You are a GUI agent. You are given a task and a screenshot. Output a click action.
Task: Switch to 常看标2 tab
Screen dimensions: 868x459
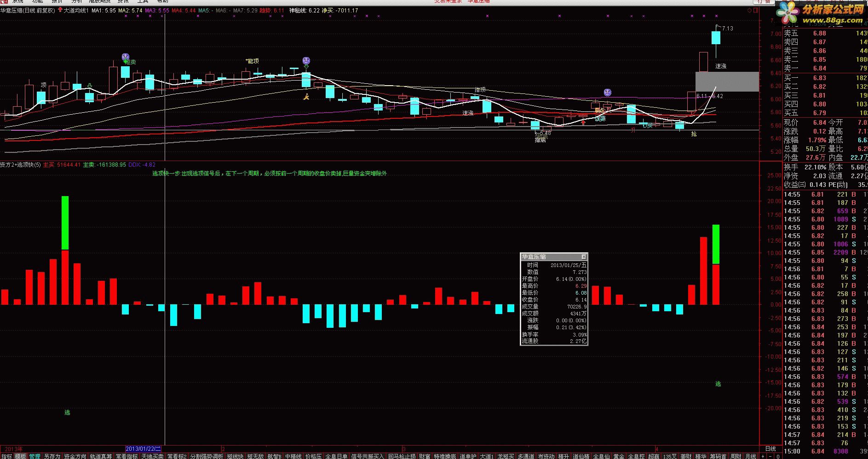pos(177,456)
